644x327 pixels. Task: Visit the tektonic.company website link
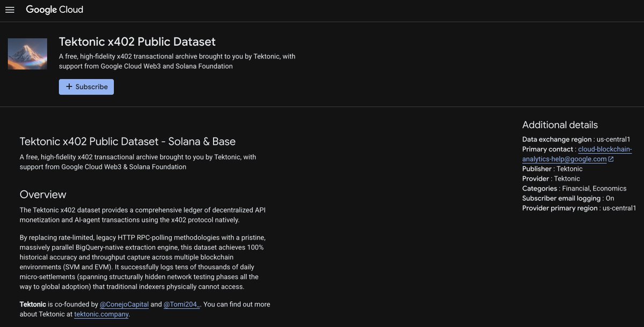(x=101, y=314)
